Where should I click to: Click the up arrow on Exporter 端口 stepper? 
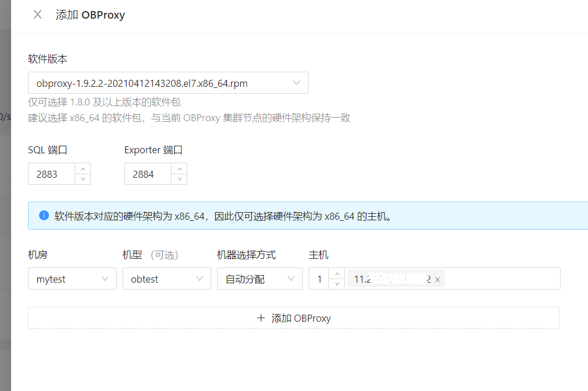coord(180,168)
